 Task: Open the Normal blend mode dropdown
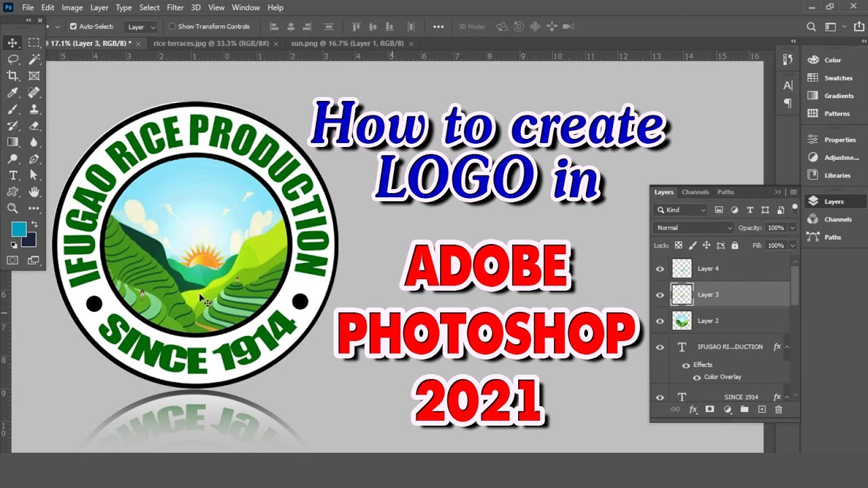pyautogui.click(x=694, y=228)
